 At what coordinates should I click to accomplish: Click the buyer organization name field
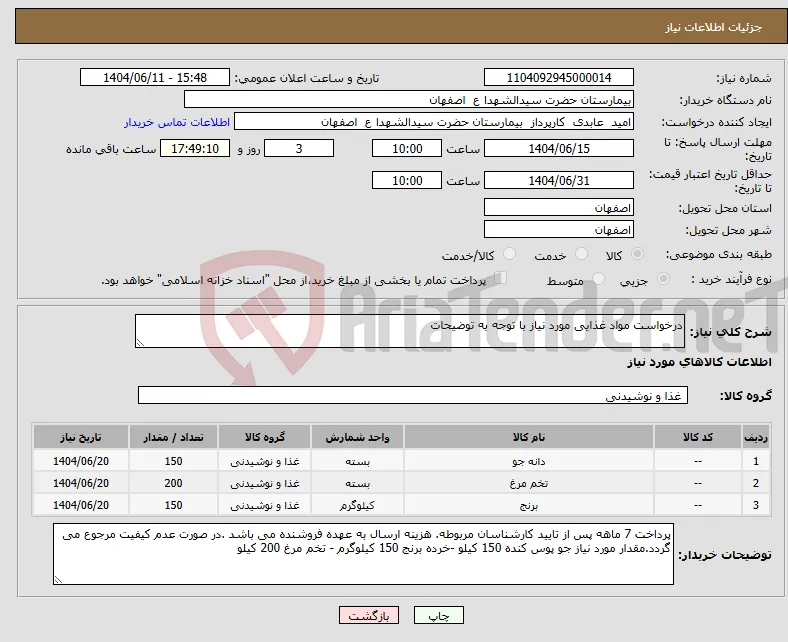[409, 100]
